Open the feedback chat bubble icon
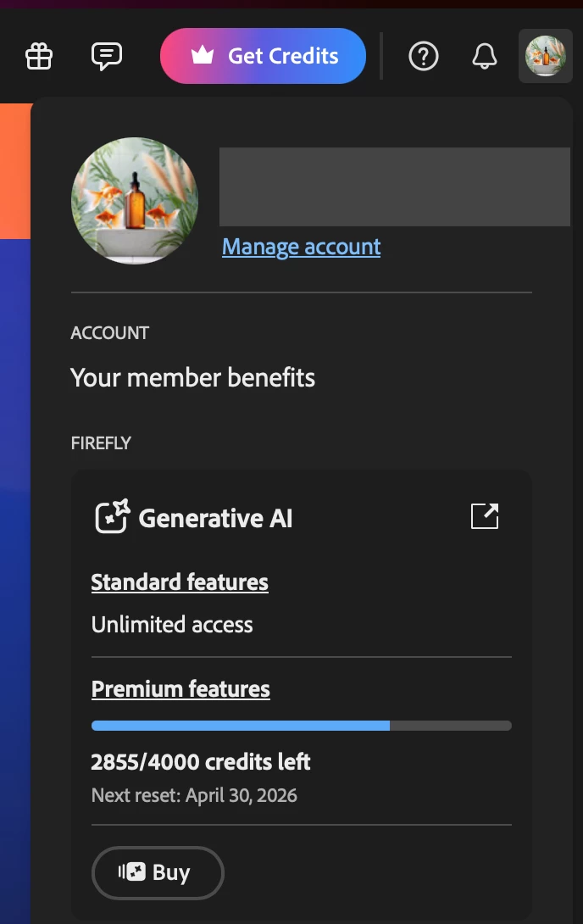This screenshot has width=583, height=924. 107,57
